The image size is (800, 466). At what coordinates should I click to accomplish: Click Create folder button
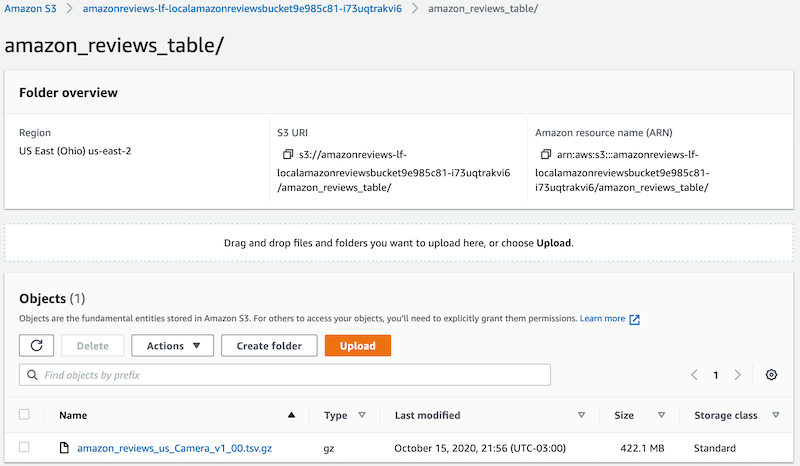coord(269,346)
